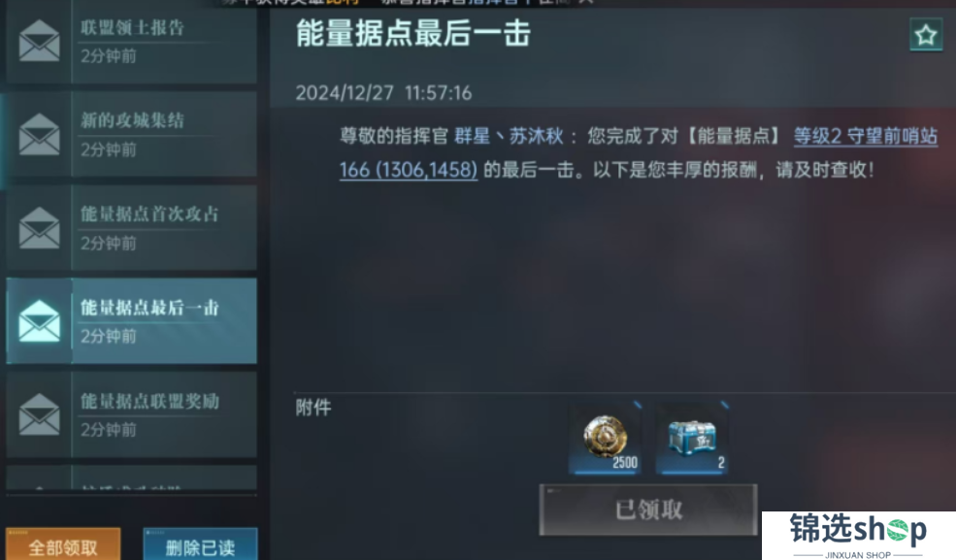Open the 能量据点联盟奖励 mail
This screenshot has height=560, width=956.
tap(132, 414)
